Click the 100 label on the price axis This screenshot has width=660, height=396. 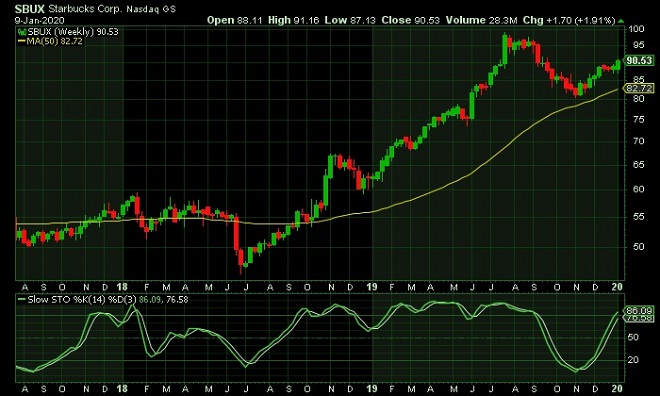coord(636,29)
